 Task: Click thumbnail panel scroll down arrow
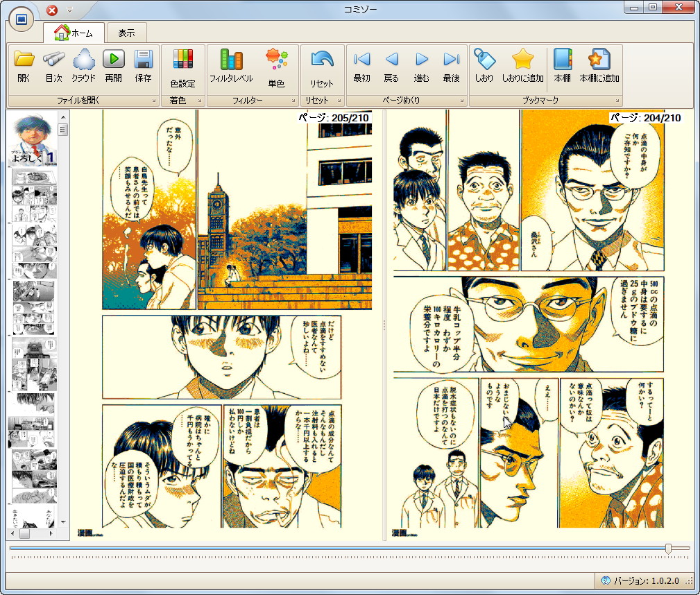(63, 521)
